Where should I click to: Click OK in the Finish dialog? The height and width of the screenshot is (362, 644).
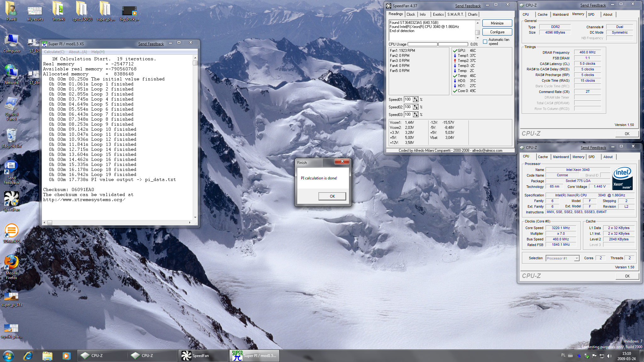click(x=332, y=196)
